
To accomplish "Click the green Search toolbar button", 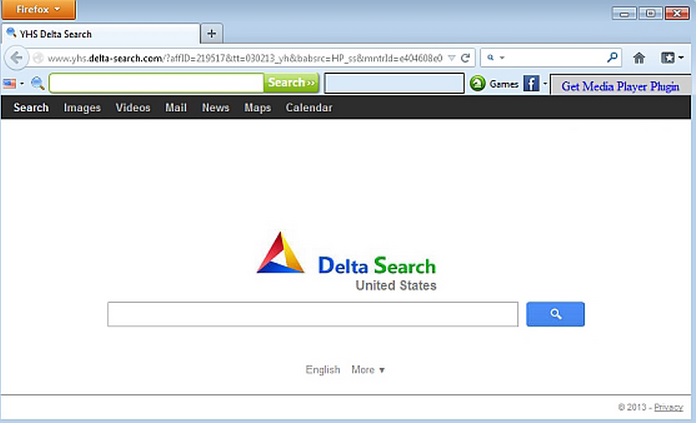I will coord(291,83).
